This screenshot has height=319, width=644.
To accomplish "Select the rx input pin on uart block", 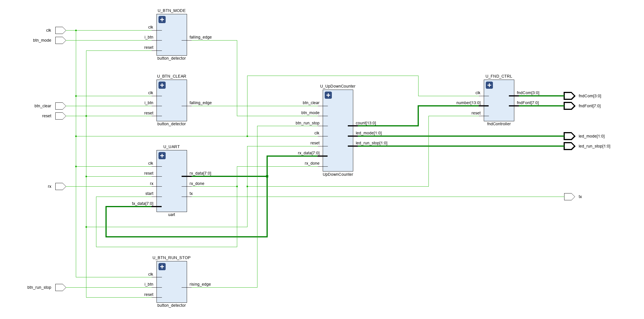I will click(152, 183).
